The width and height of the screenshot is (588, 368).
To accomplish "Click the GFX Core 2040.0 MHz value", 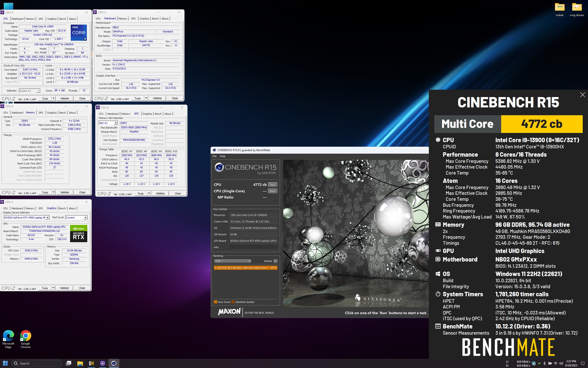I will coord(31,250).
